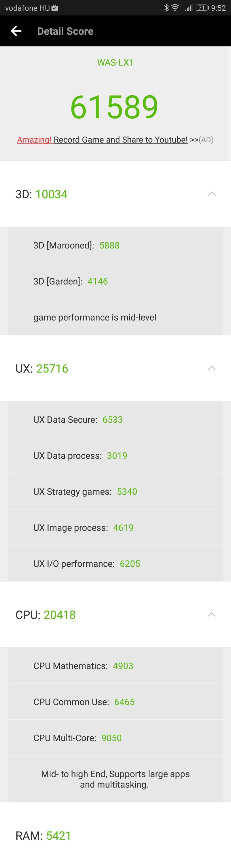Screen dimensions: 231x868
Task: Open Record Game and Share to Youtube link
Action: 120,139
